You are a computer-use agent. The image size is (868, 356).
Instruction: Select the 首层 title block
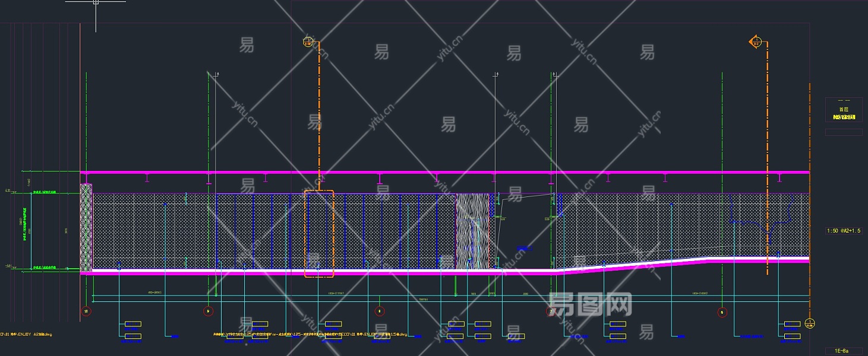pyautogui.click(x=844, y=110)
